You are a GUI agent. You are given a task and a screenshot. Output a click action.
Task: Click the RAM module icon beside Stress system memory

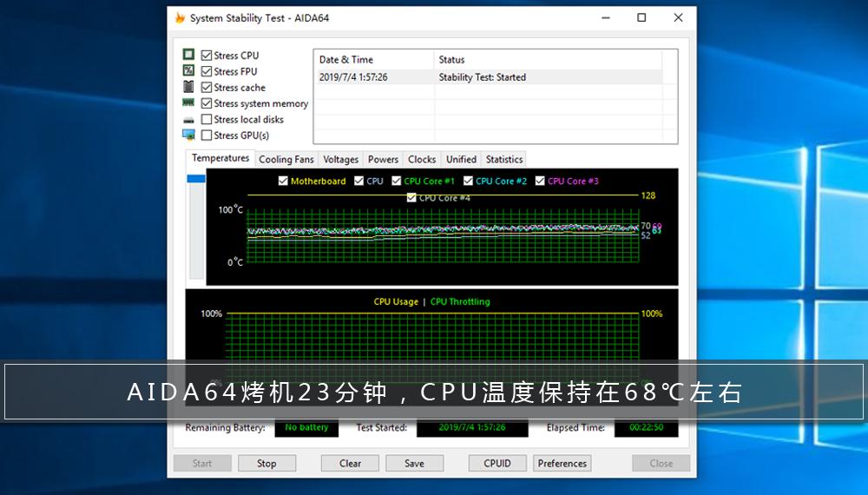188,102
